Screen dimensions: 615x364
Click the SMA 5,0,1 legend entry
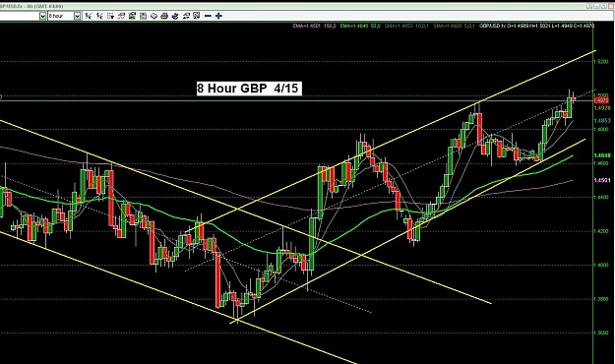(x=455, y=26)
